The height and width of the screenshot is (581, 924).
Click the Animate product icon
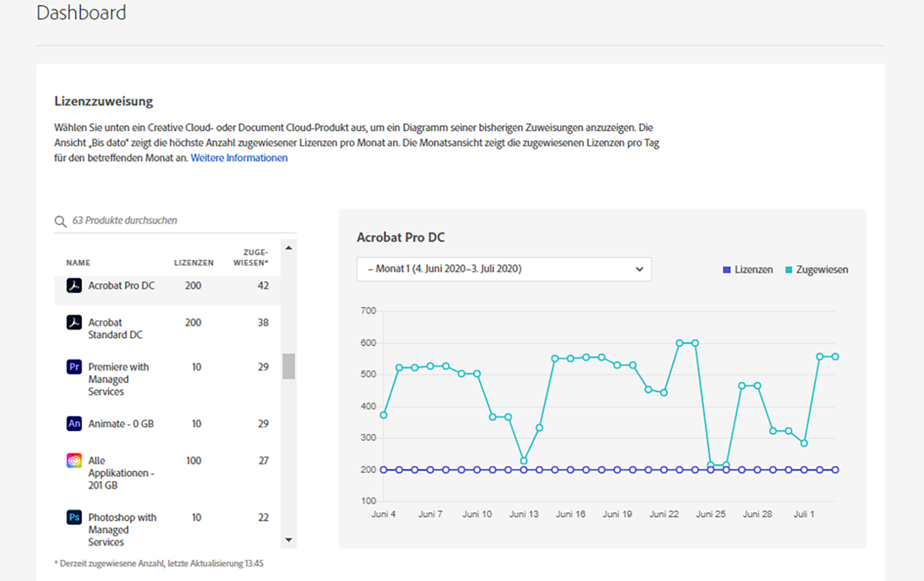[74, 424]
